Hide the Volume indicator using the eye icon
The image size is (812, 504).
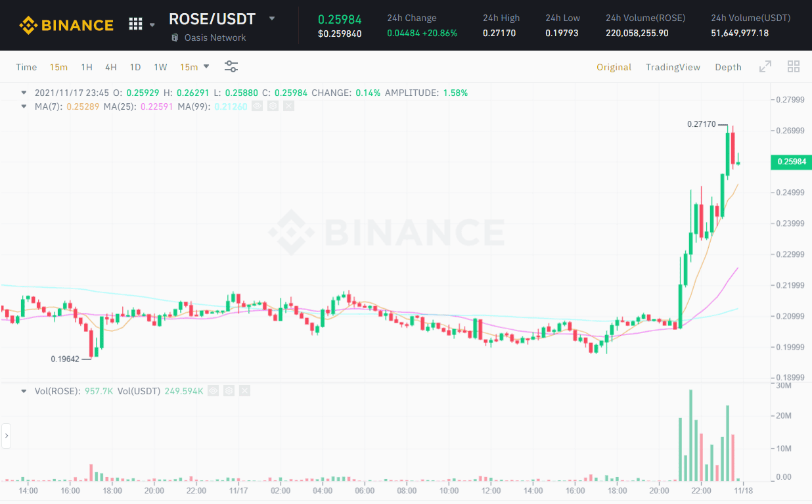(x=213, y=391)
